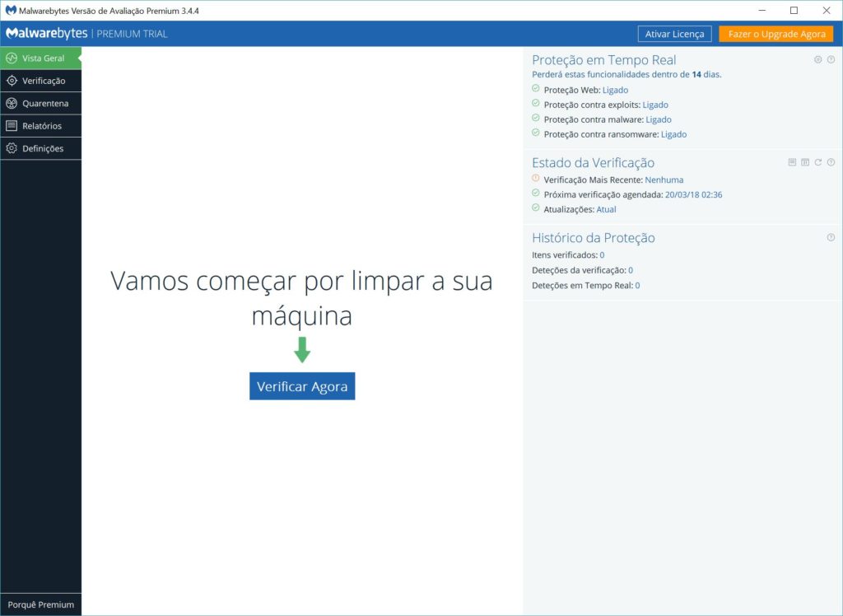
Task: Click refresh updates icon in Estado da Verificação
Action: pos(818,162)
